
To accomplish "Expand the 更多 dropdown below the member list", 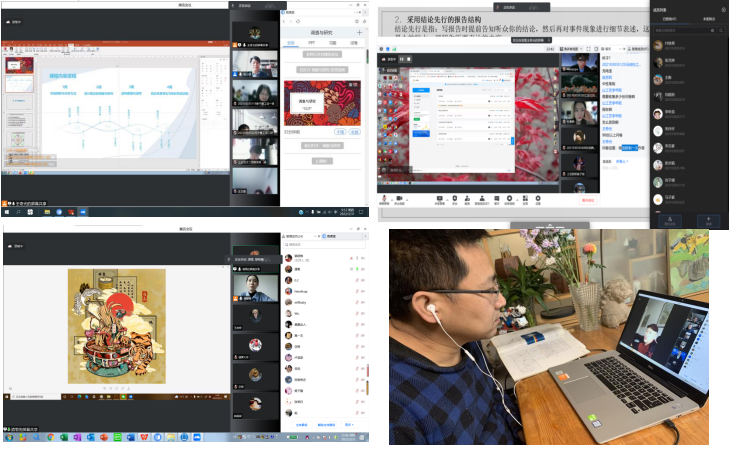I will 351,425.
